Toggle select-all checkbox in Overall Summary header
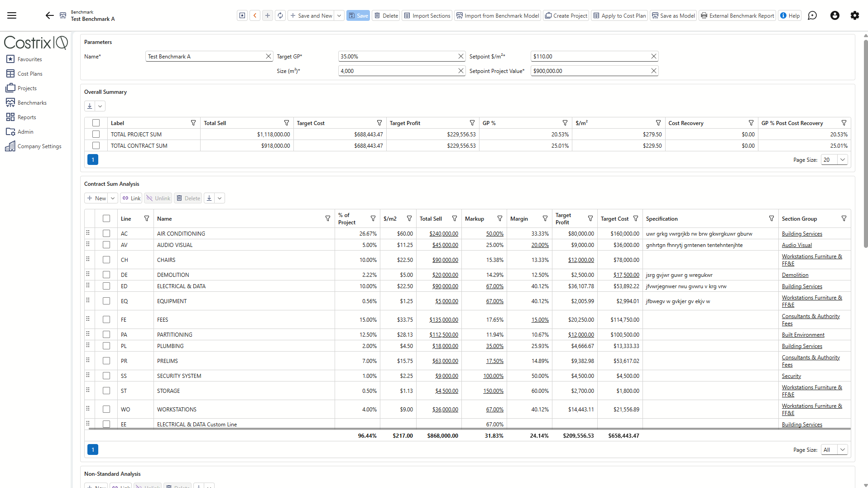The image size is (868, 488). (96, 123)
